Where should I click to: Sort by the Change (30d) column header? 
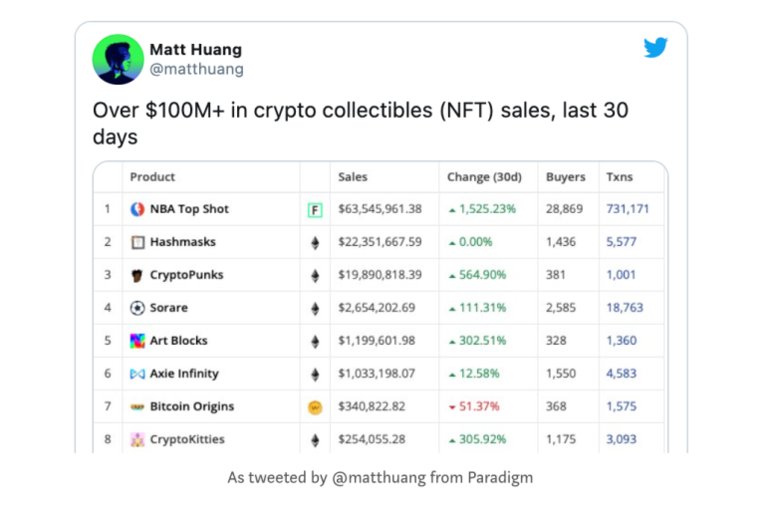tap(484, 177)
